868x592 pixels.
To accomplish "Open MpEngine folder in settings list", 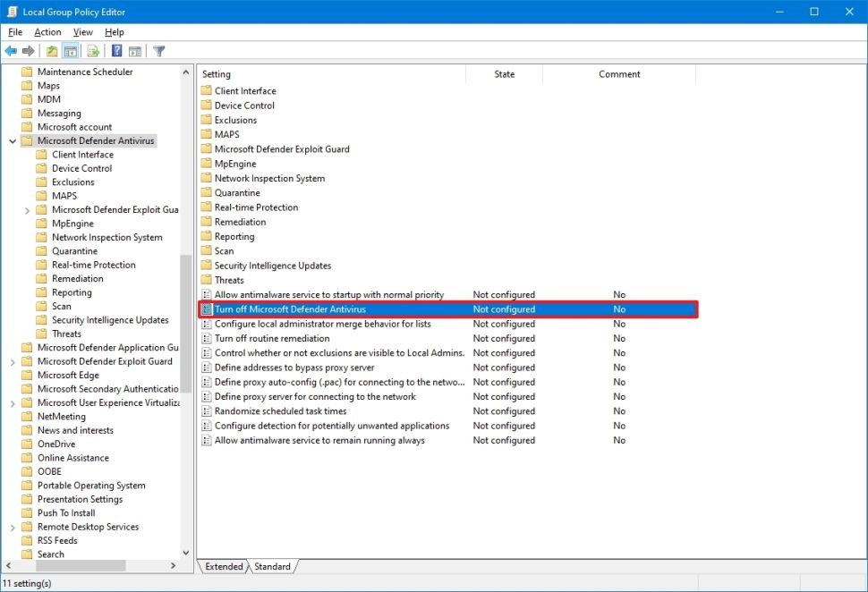I will click(x=235, y=164).
